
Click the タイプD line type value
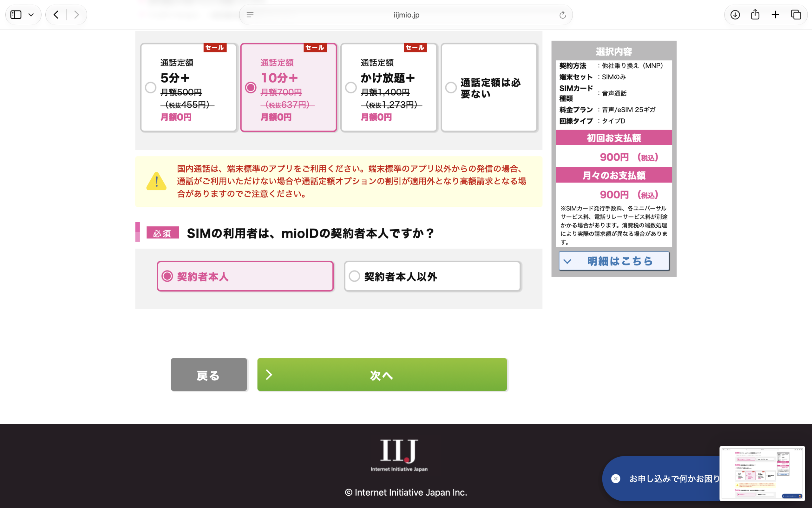[613, 121]
